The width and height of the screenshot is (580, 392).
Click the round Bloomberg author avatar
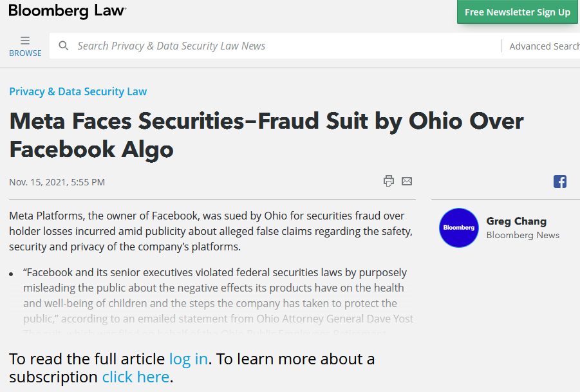(x=459, y=228)
